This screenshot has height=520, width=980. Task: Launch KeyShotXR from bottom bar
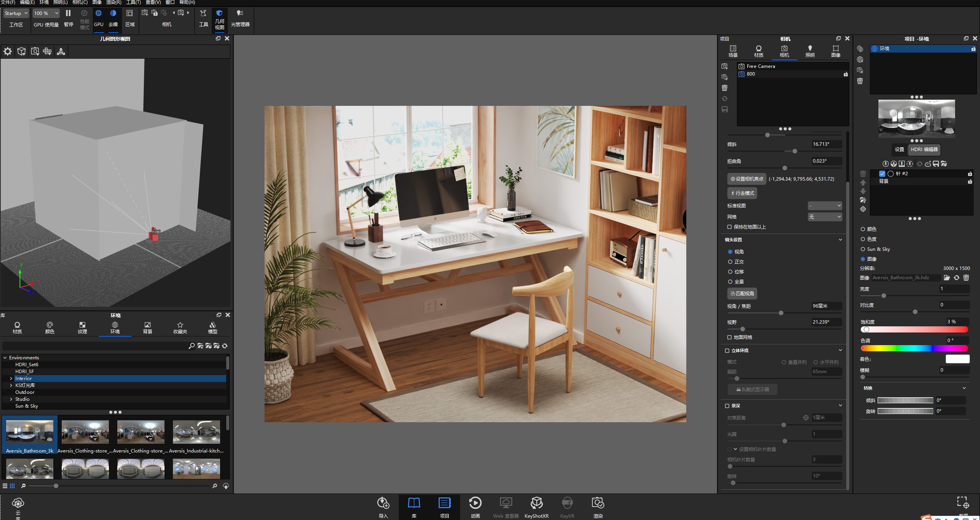(x=536, y=507)
